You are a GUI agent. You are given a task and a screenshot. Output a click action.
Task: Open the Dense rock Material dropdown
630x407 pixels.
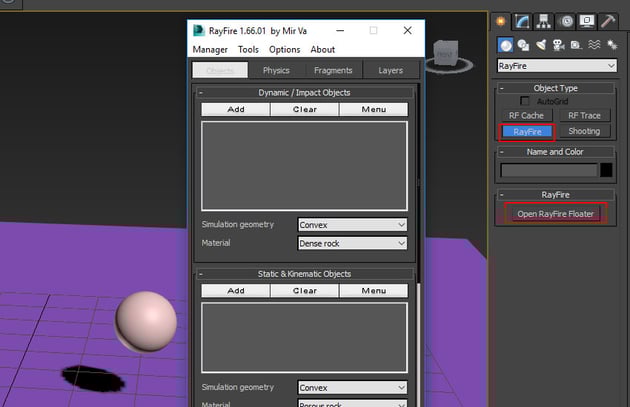(x=352, y=243)
